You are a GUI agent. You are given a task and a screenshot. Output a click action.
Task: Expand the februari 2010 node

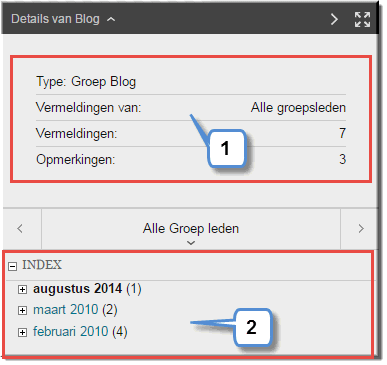click(x=22, y=332)
